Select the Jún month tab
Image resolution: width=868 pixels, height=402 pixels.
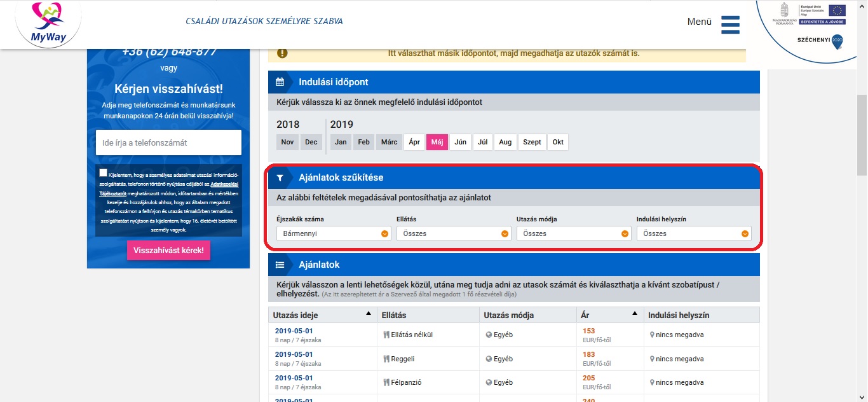[x=460, y=142]
